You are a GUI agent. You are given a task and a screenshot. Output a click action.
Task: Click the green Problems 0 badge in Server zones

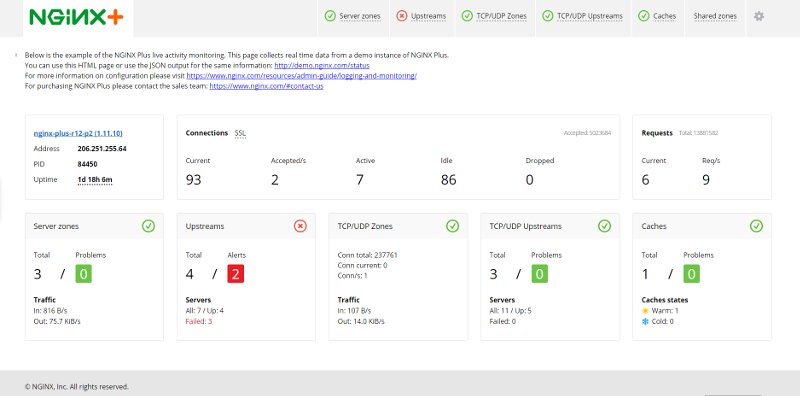click(84, 274)
